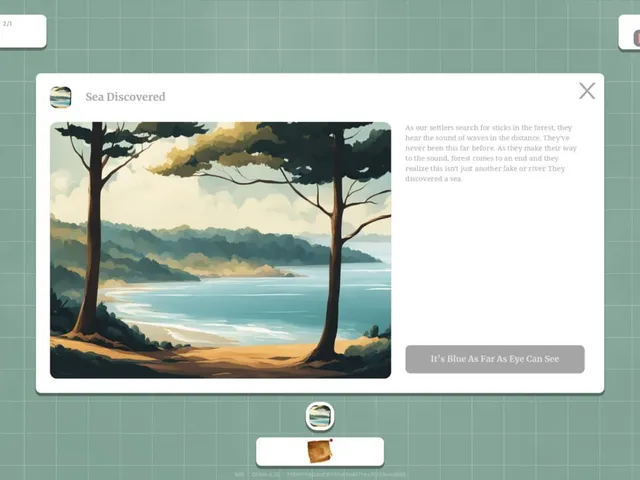Screen dimensions: 640x480
Task: Click the 2/1 counter text
Action: [7, 24]
